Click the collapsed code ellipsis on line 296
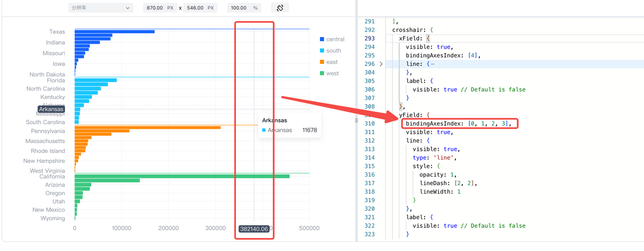The width and height of the screenshot is (644, 251). (x=433, y=64)
